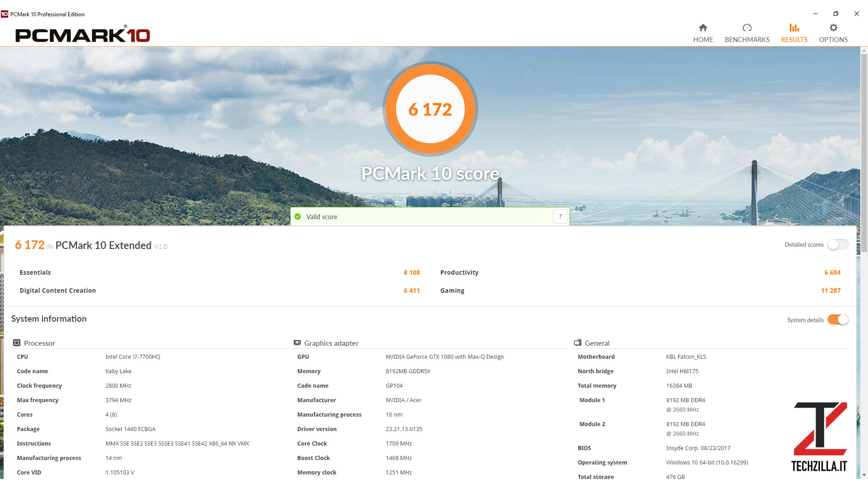Click the PCMark 10 logo

(83, 35)
